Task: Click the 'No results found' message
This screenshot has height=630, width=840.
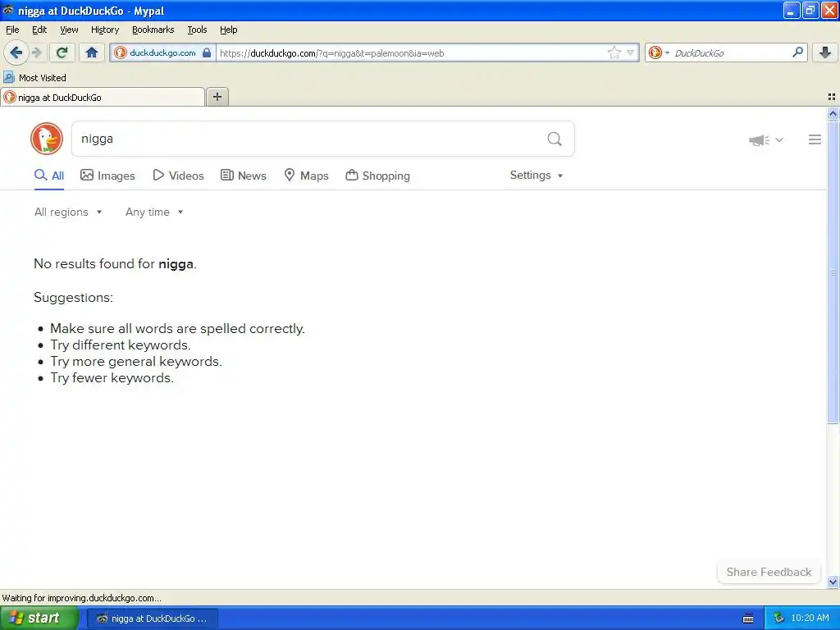Action: [x=115, y=263]
